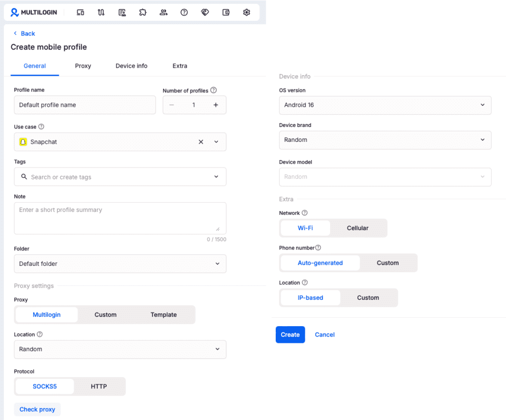Click the Tags search magnifier icon
The image size is (506, 420).
pos(24,177)
